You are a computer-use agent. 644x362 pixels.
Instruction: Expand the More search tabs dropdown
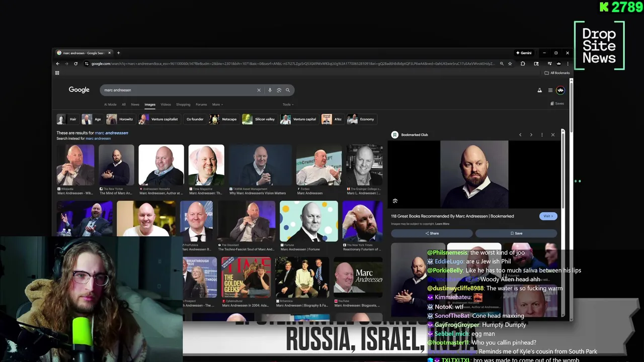[217, 105]
